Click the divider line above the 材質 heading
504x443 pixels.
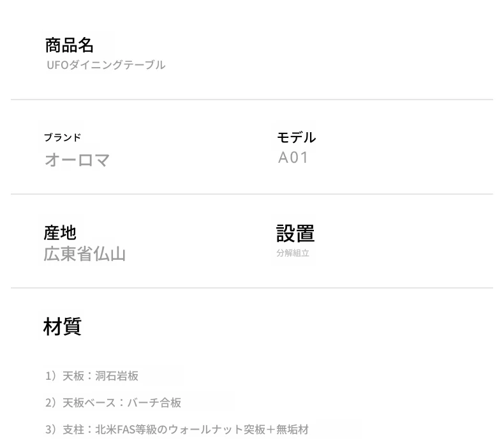click(251, 288)
